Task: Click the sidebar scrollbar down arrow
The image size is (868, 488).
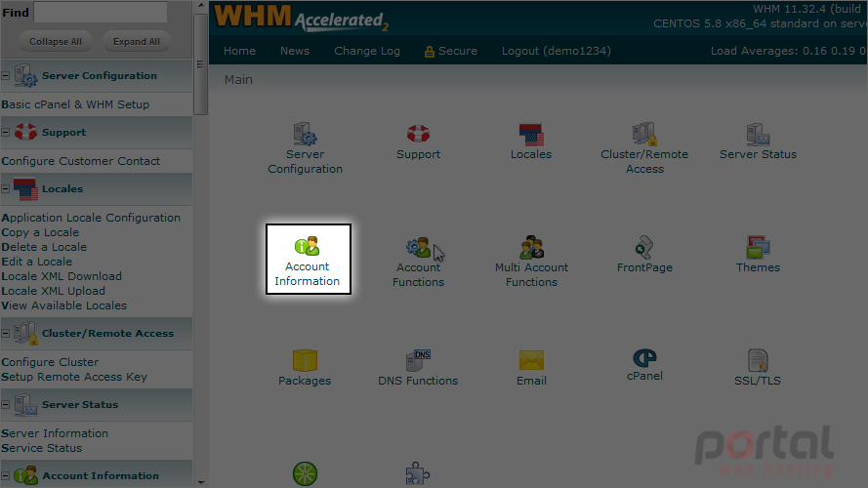Action: coord(201,482)
